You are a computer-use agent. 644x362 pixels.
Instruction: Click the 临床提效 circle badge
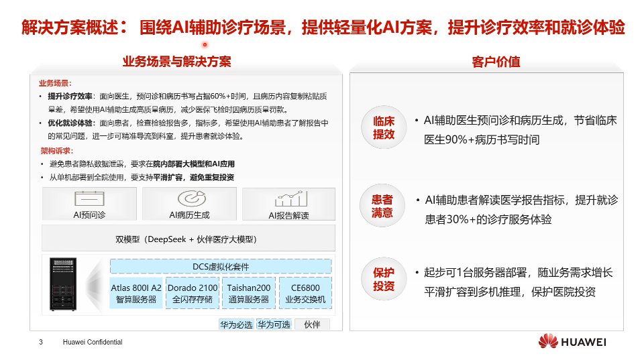383,127
